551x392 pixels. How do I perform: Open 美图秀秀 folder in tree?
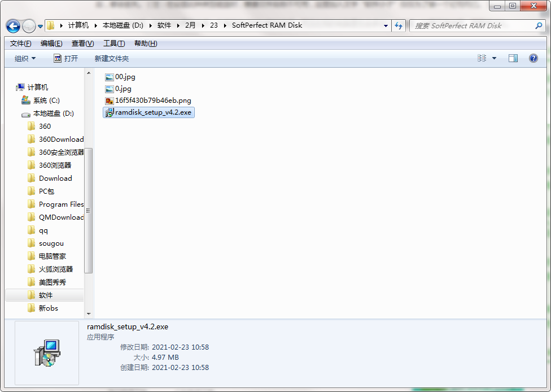[47, 282]
